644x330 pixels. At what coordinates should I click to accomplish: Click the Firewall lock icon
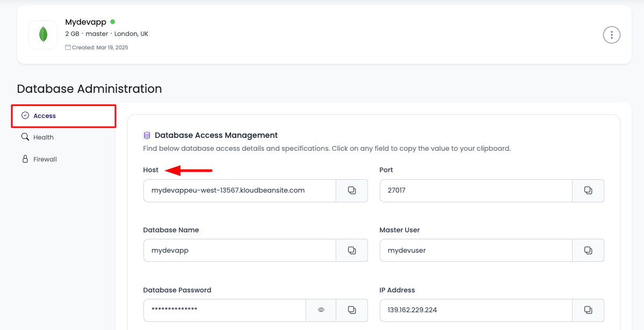[25, 159]
